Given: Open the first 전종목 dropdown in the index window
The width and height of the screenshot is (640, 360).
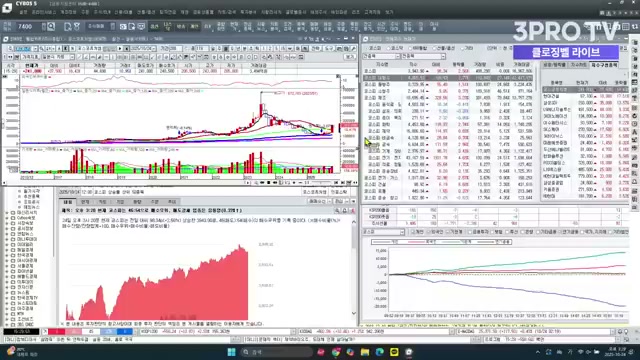Looking at the screenshot, I should [x=397, y=56].
